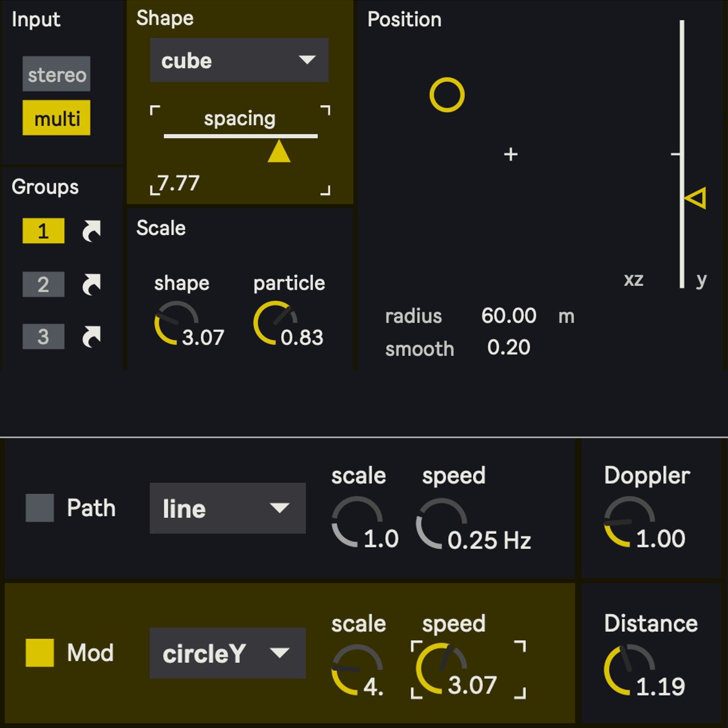Click the Doppler value 1.00

click(660, 539)
